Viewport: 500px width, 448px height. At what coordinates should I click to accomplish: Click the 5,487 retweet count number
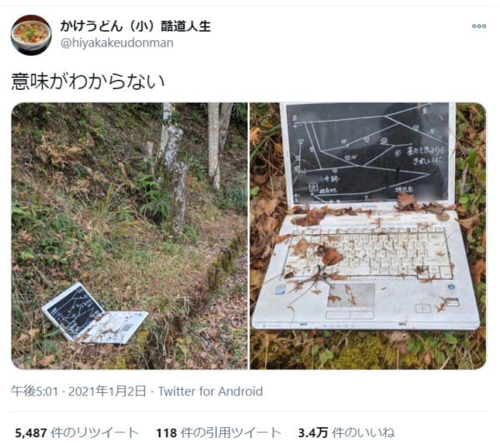click(31, 433)
